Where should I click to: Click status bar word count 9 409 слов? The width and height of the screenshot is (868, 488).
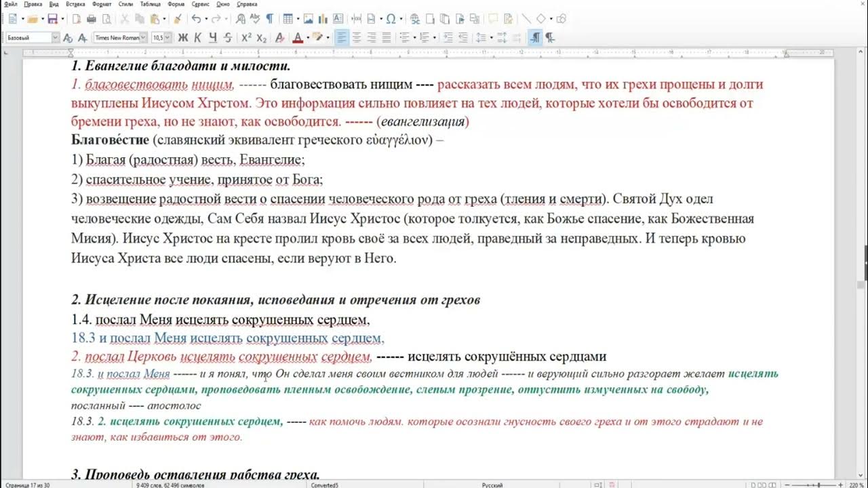point(170,485)
